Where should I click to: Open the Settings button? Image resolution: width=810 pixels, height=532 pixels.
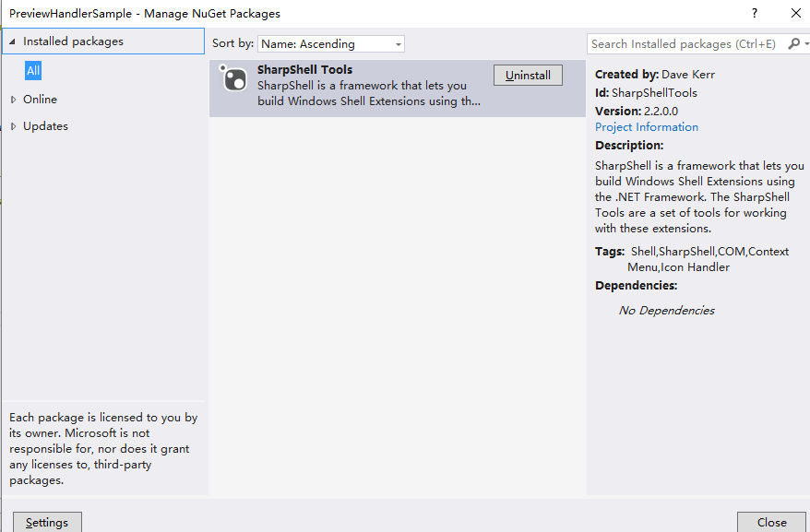[x=47, y=522]
